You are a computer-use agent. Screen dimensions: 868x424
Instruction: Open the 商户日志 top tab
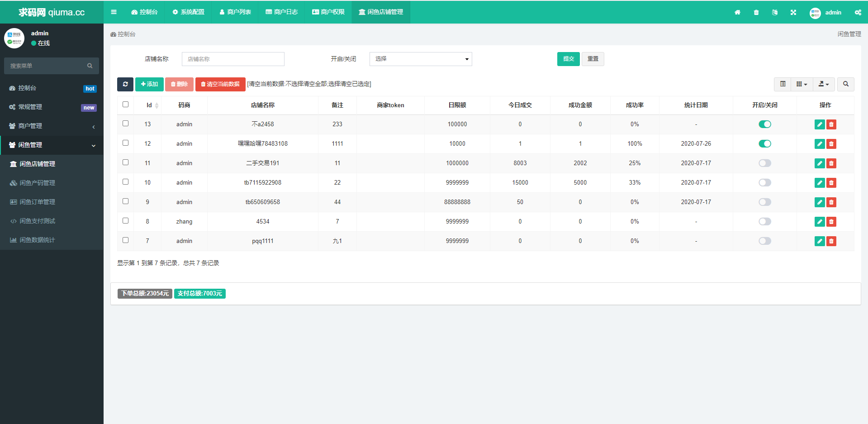pyautogui.click(x=281, y=12)
